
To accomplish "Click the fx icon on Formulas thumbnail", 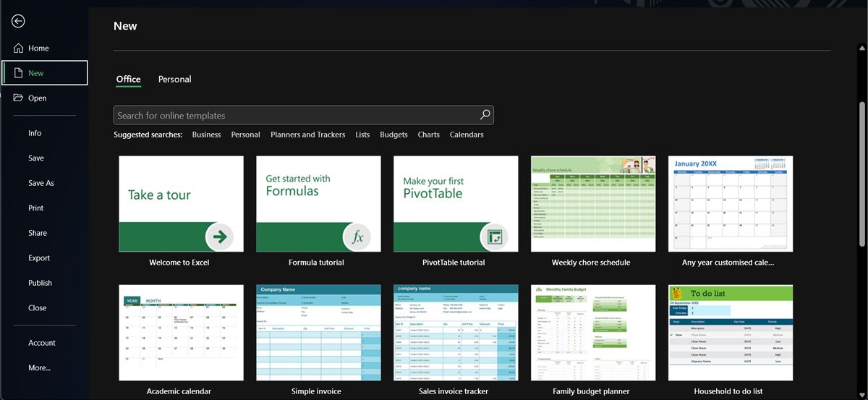I will pos(357,237).
